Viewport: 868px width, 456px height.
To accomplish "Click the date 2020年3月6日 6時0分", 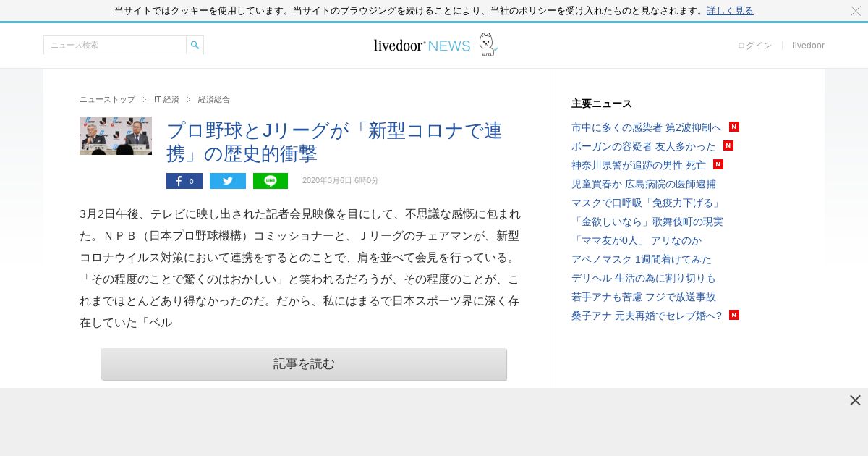I will (x=340, y=181).
